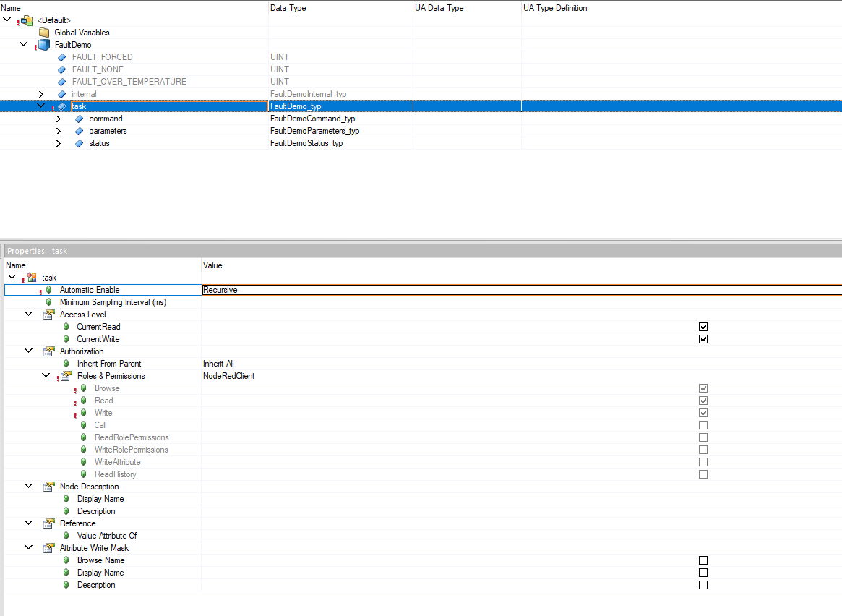842x616 pixels.
Task: Click the Node Description group icon
Action: [x=49, y=487]
